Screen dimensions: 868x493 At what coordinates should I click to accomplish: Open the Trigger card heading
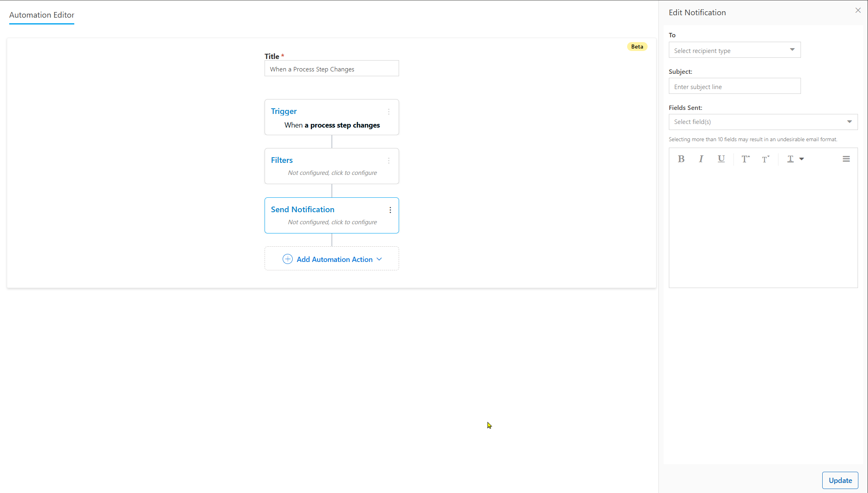click(x=284, y=111)
